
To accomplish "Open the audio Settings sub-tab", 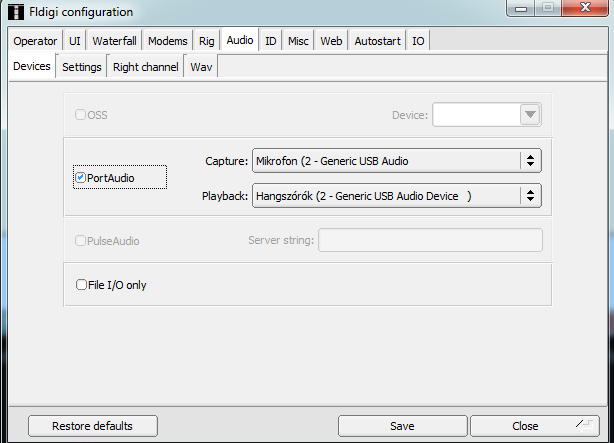I will [x=81, y=67].
